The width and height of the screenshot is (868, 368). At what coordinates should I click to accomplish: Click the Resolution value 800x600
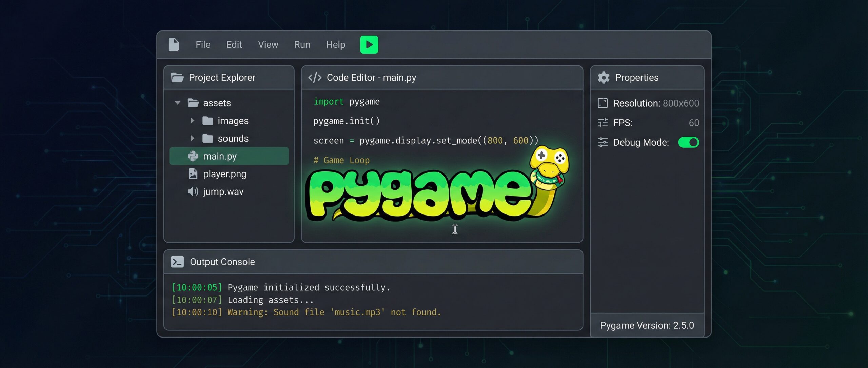[x=680, y=103]
